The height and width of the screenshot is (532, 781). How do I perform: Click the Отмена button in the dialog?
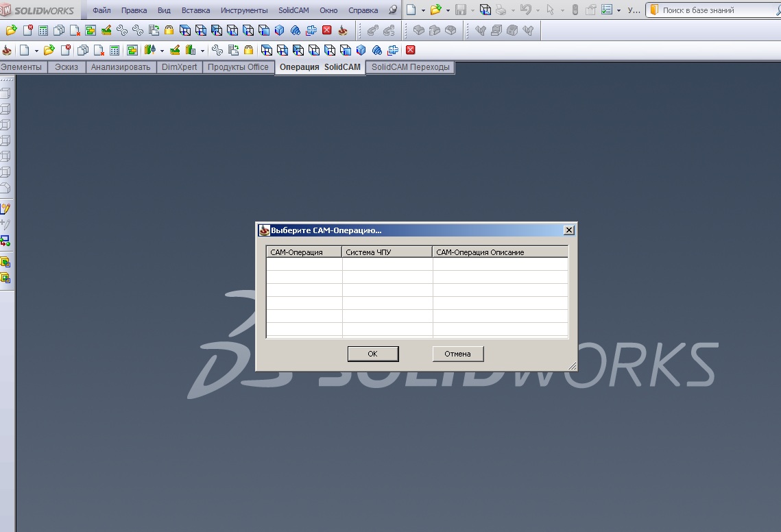pos(458,354)
